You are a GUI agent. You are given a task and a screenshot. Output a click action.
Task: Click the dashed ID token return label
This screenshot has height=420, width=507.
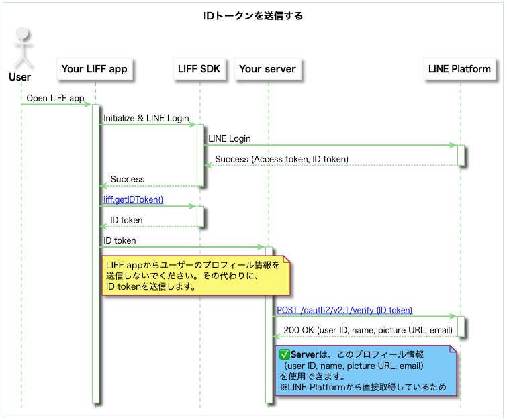[x=126, y=220]
